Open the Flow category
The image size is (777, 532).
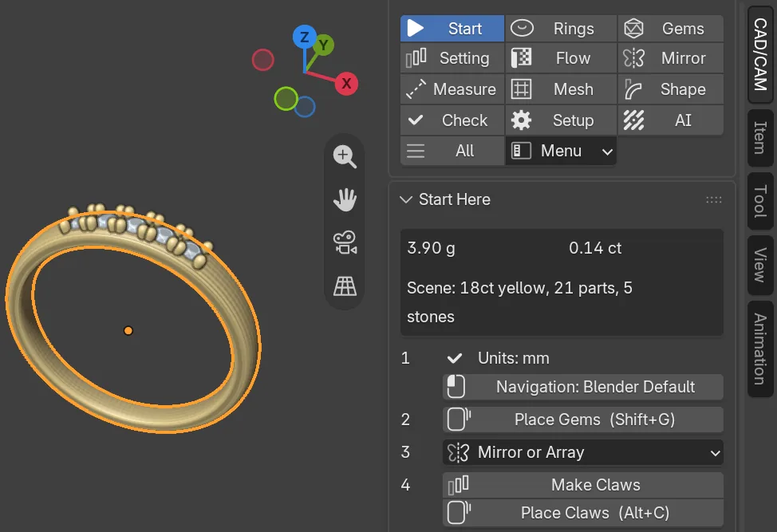[561, 58]
